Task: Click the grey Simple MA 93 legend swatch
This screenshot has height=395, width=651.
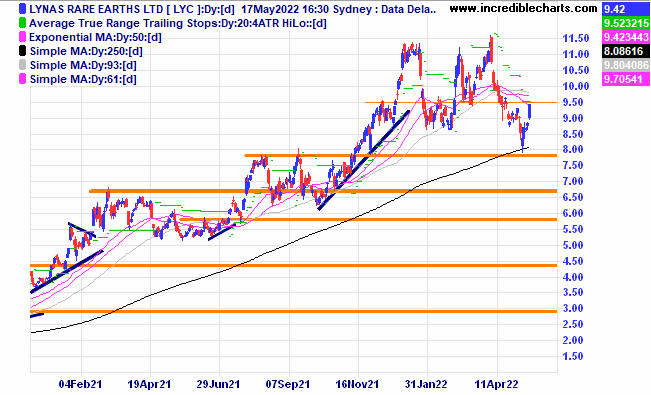Action: 22,65
